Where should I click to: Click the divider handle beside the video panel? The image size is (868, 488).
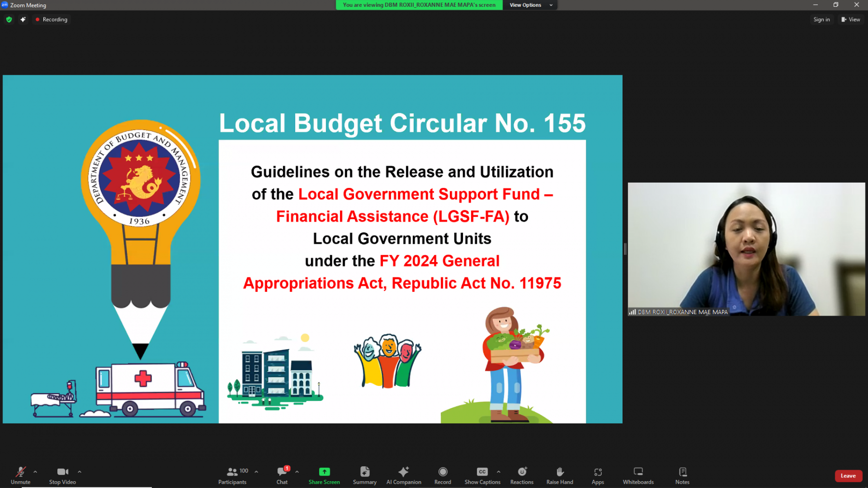tap(625, 249)
